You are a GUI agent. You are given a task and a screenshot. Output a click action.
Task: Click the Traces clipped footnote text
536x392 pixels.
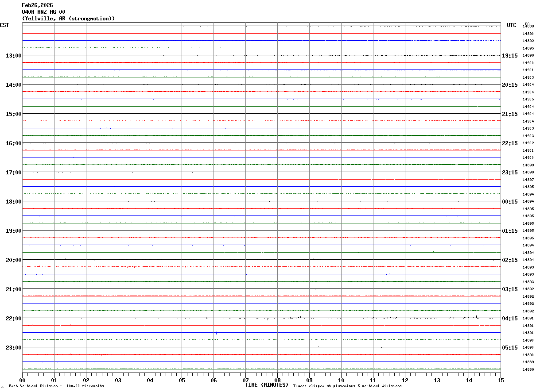pos(347,386)
